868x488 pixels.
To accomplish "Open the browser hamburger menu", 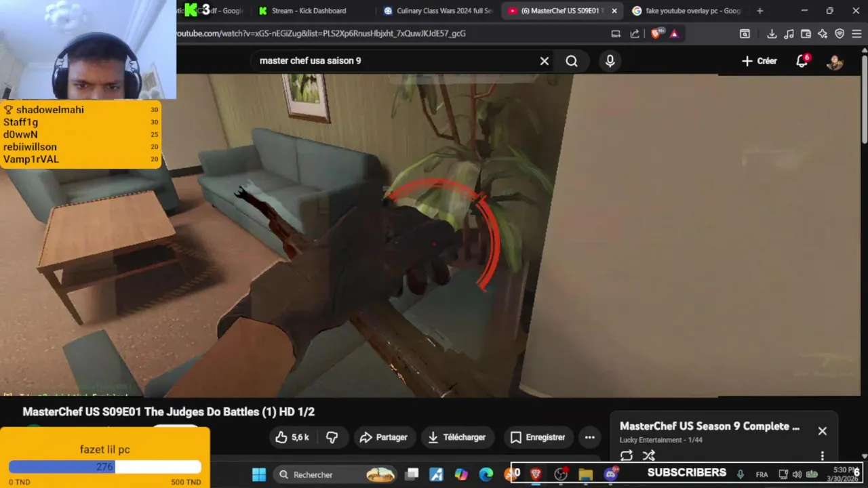I will click(x=857, y=34).
